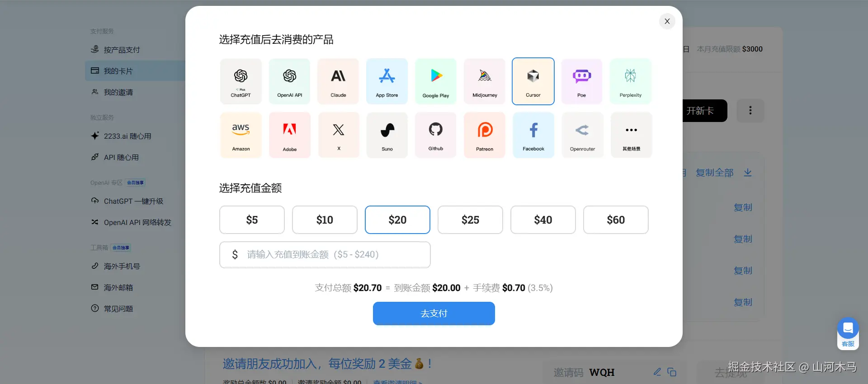Pick the Claude product tile
The height and width of the screenshot is (384, 868).
pos(338,81)
